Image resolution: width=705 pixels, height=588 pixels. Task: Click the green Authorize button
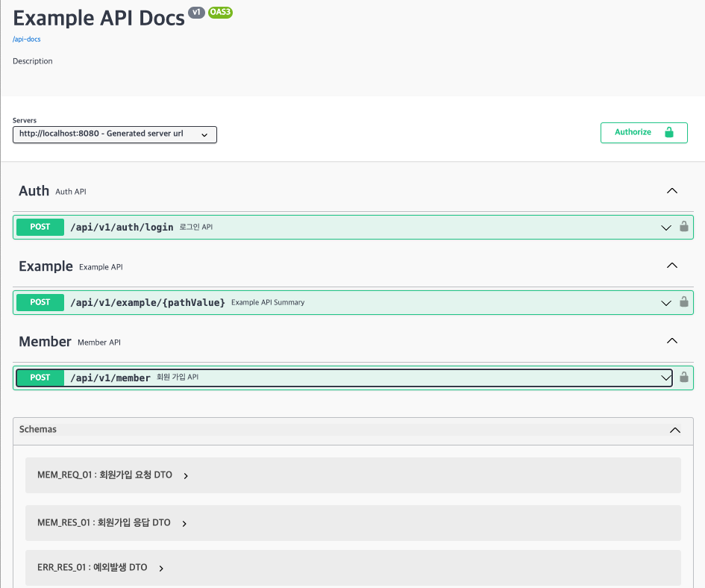(x=644, y=133)
